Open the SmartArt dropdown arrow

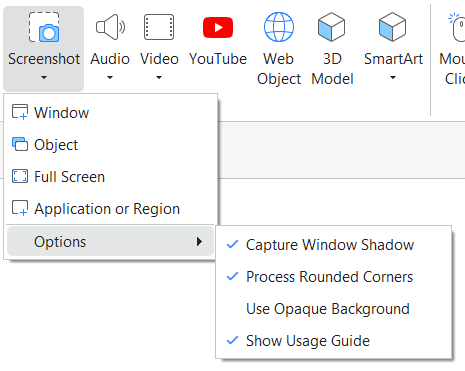[x=393, y=78]
